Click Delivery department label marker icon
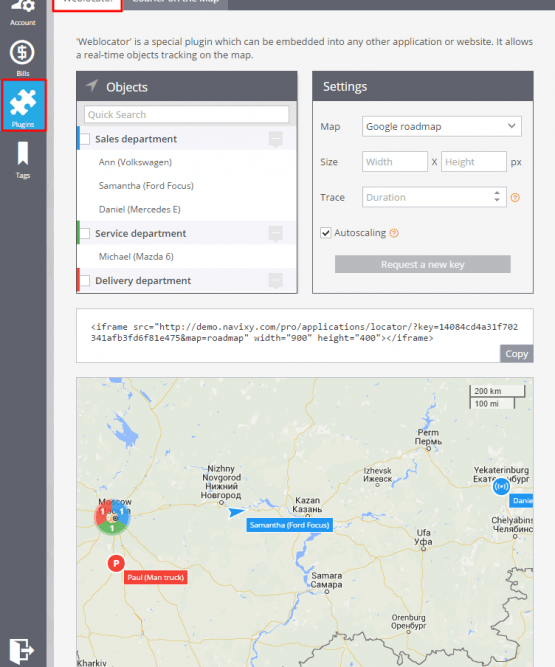555x667 pixels. point(276,281)
